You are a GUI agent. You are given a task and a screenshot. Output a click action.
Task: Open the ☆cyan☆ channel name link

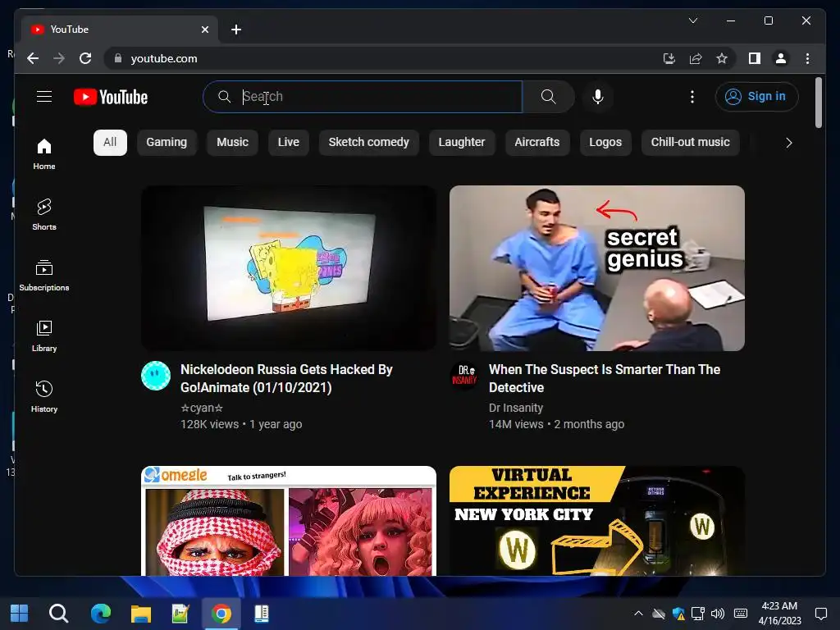point(202,408)
